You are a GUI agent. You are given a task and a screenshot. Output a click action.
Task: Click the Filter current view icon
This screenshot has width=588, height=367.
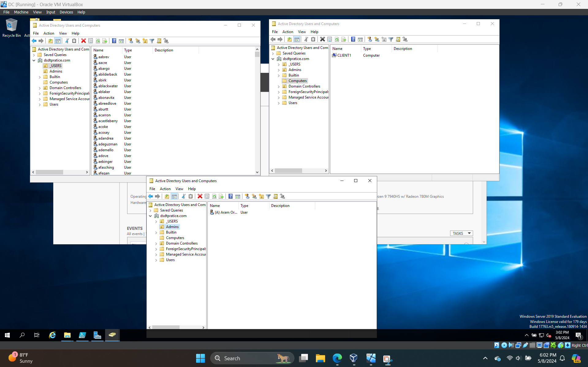click(x=152, y=41)
